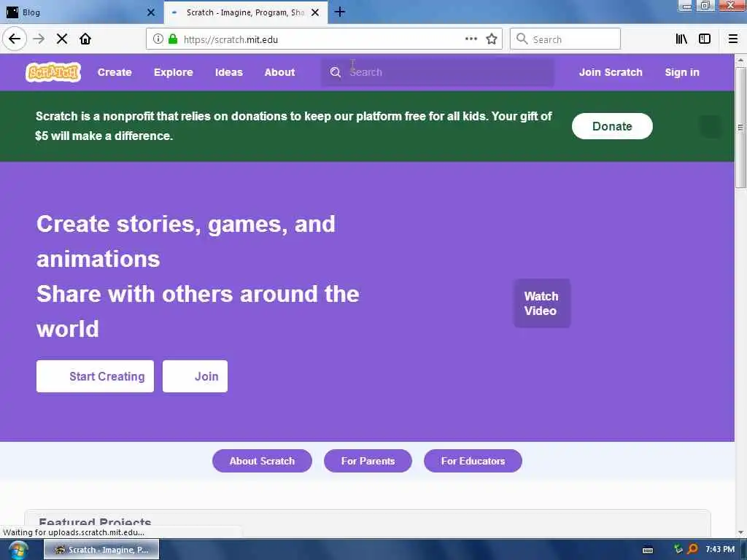Bookmark this page with star icon
This screenshot has height=560, width=747.
492,39
